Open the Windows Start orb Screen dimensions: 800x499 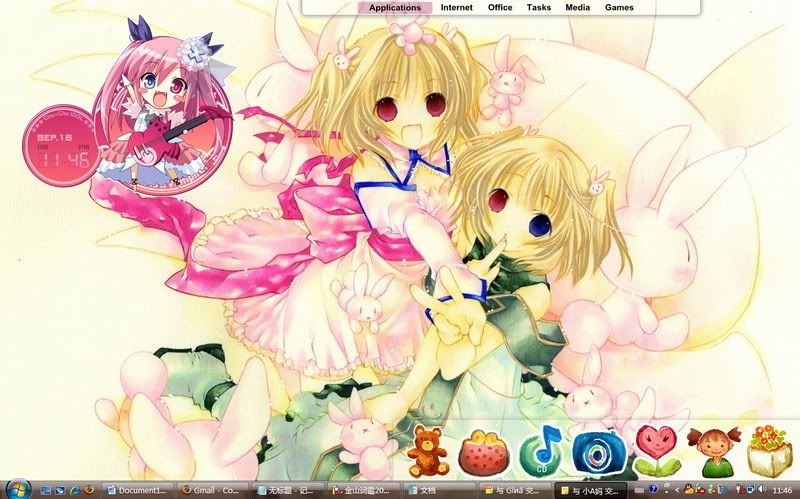15,490
